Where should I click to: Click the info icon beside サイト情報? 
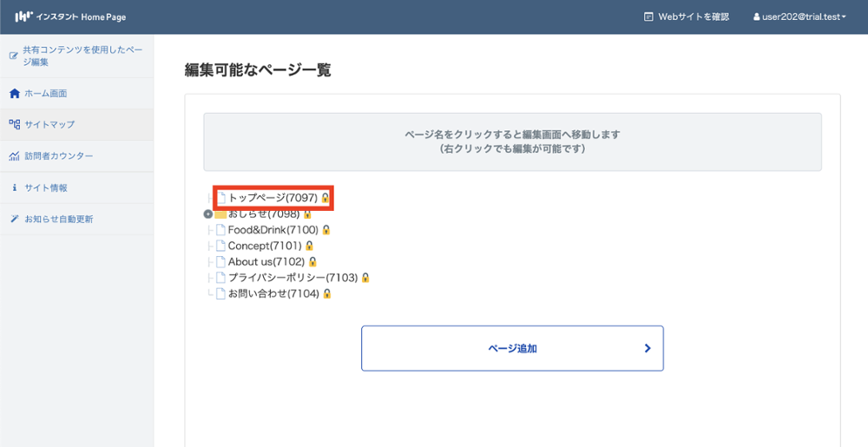[x=14, y=187]
